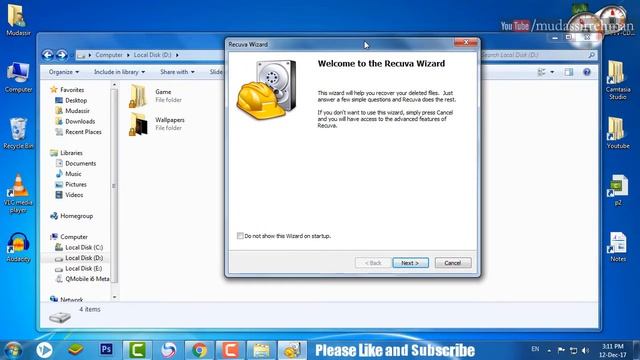
Task: Open volume control in system tray
Action: 585,350
